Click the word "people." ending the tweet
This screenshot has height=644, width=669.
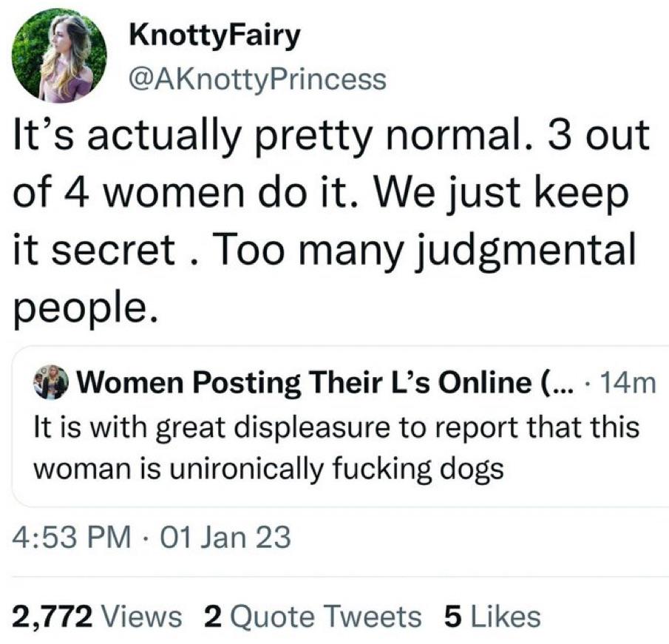[x=84, y=304]
